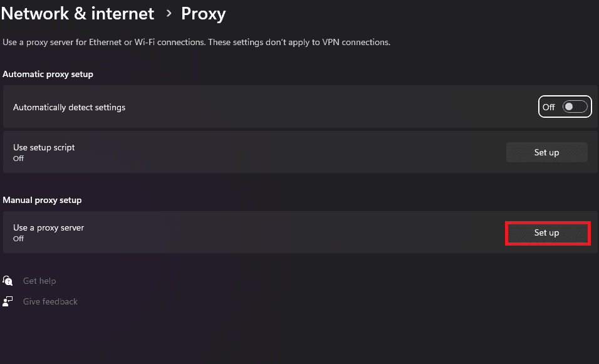Click the highlighted Set up button
The height and width of the screenshot is (364, 599).
[x=547, y=232]
